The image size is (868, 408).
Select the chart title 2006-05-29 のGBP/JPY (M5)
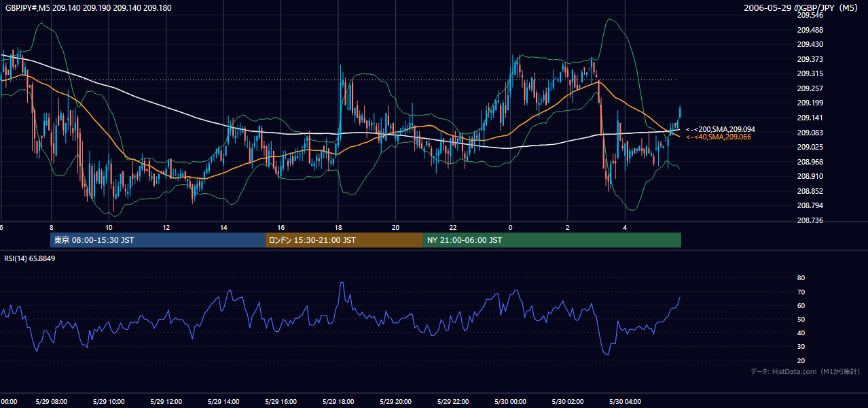point(802,8)
